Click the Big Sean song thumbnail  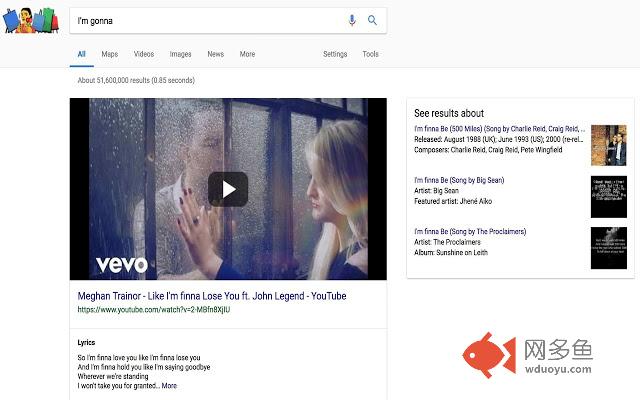(607, 196)
